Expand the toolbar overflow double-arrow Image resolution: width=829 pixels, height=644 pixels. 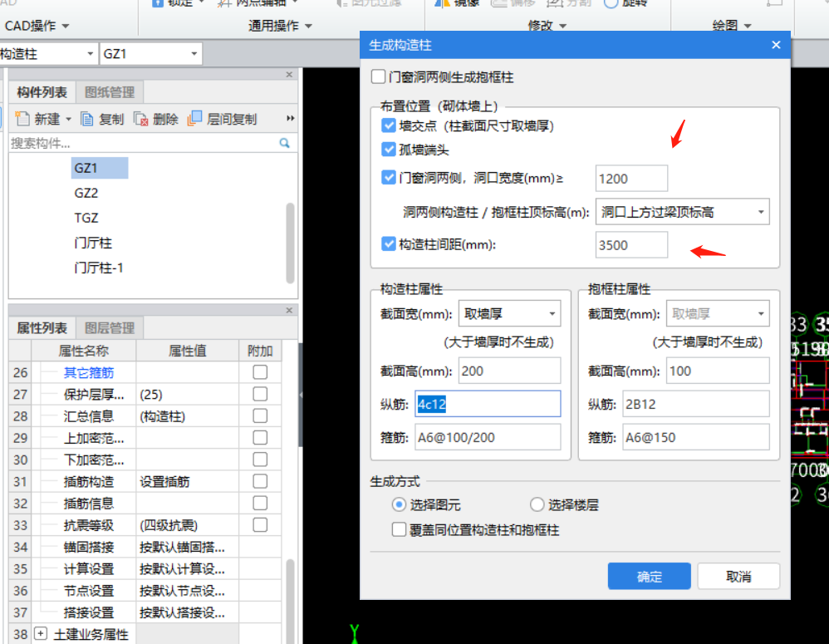(290, 119)
